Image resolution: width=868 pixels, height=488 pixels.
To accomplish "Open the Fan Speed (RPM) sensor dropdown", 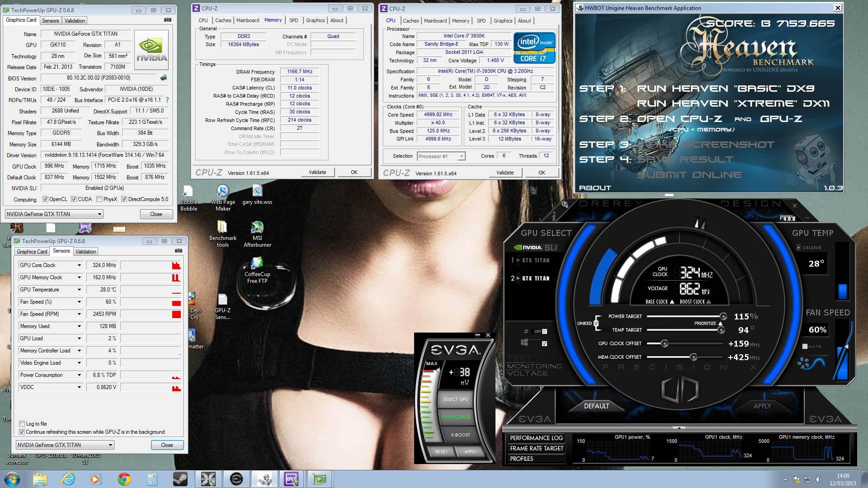I will click(x=79, y=314).
